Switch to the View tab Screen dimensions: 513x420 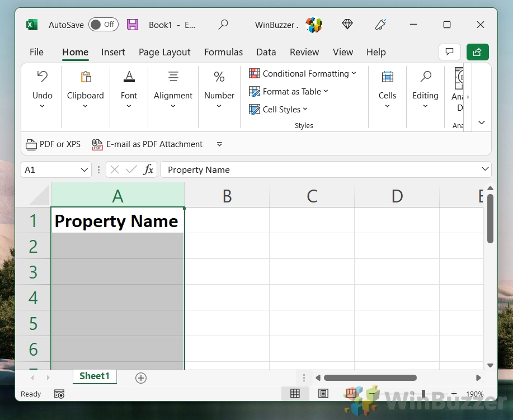coord(343,52)
